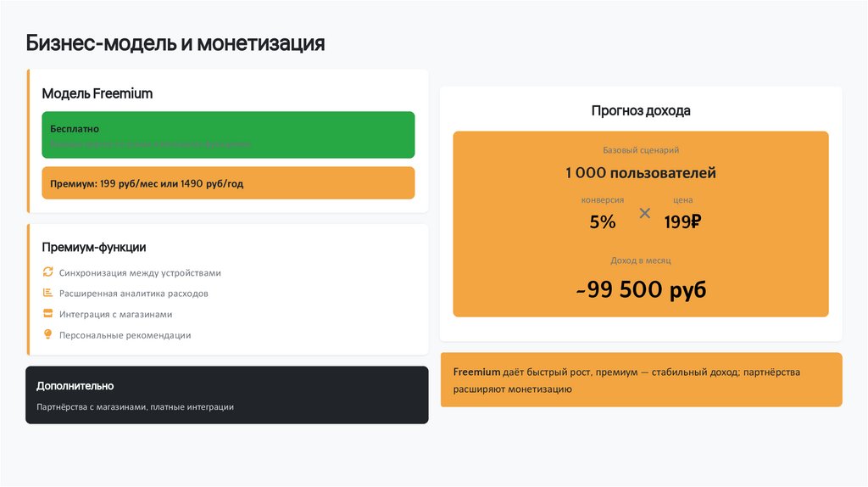Select the orange Премиум pricing box
Image resolution: width=868 pixels, height=487 pixels.
pos(228,183)
